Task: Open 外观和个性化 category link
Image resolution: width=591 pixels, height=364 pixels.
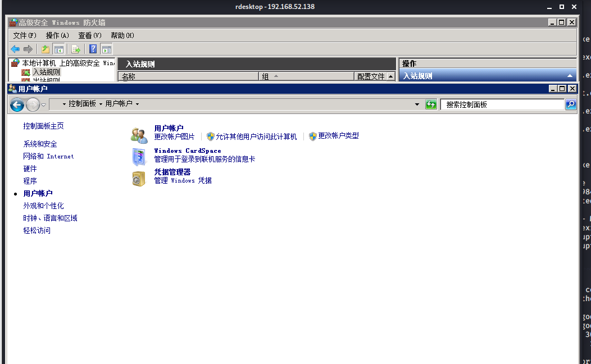Action: [x=43, y=206]
